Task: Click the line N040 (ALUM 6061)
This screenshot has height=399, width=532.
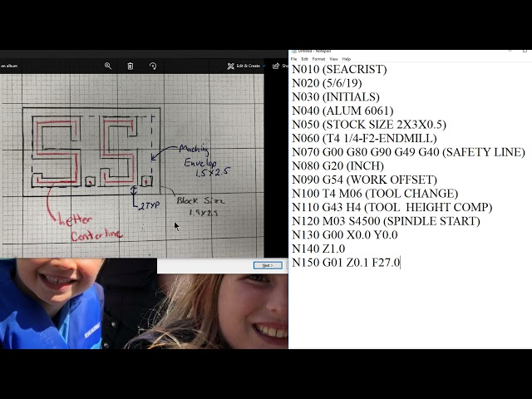Action: click(x=342, y=111)
